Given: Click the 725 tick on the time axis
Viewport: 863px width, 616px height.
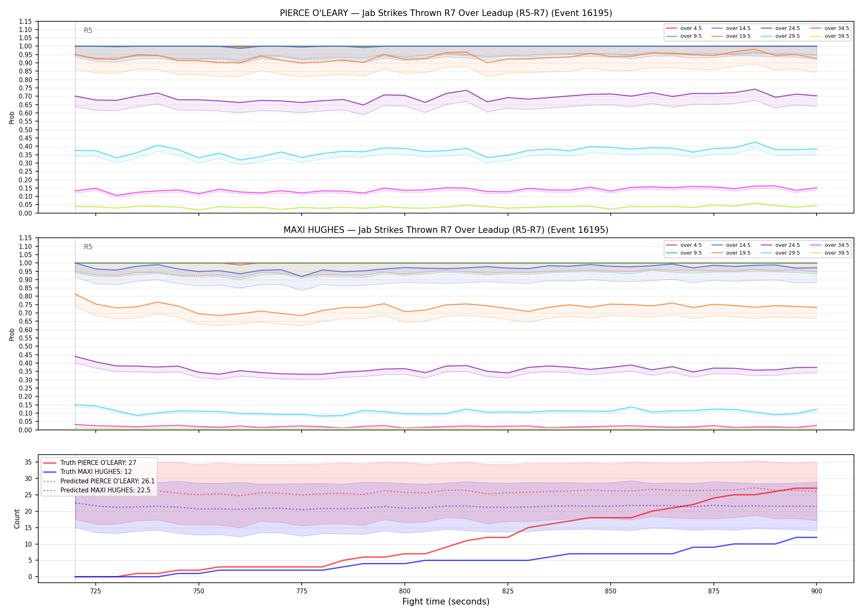Looking at the screenshot, I should point(96,591).
